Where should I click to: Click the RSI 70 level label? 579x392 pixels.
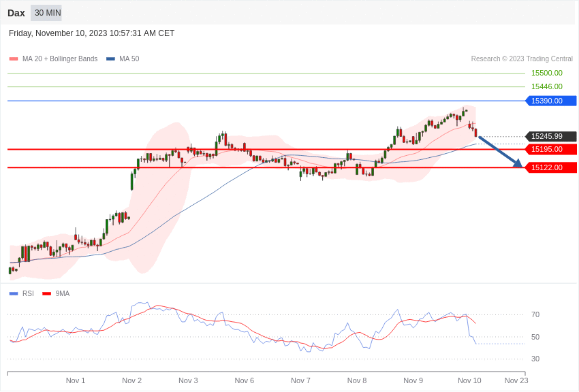535,315
